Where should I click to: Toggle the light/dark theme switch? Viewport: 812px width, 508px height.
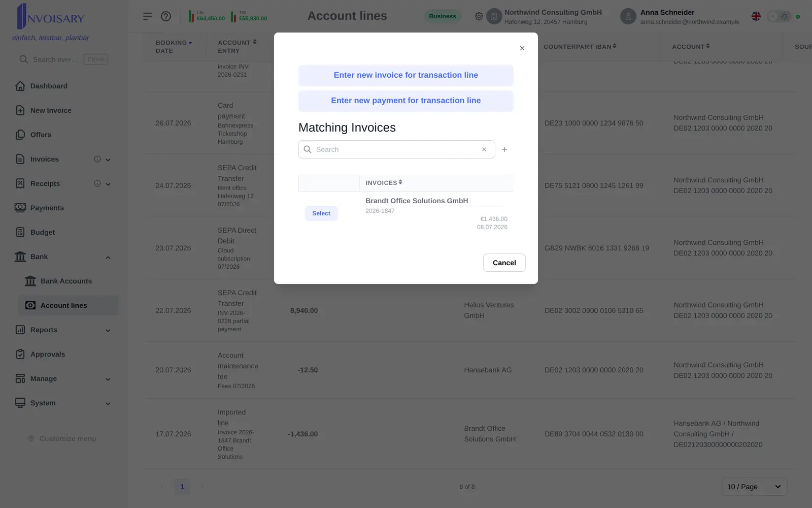(x=779, y=16)
